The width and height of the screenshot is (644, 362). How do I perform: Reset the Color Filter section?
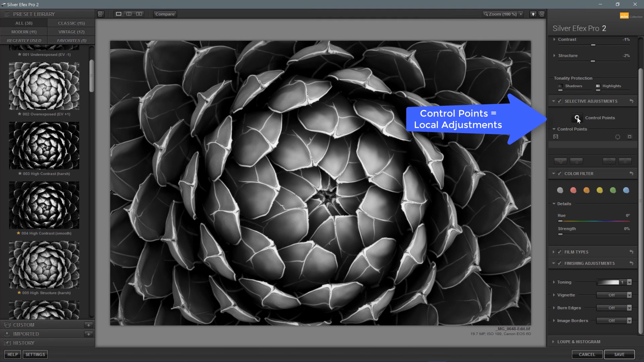coord(631,173)
